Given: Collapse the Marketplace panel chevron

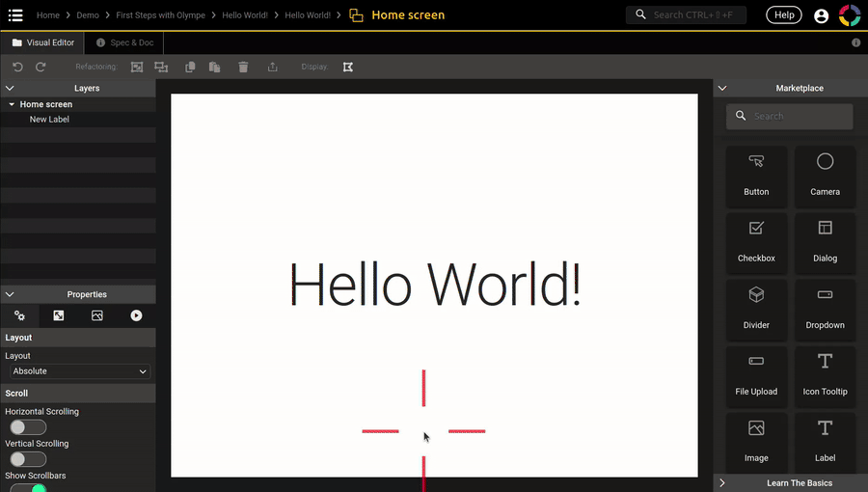Looking at the screenshot, I should pyautogui.click(x=722, y=88).
